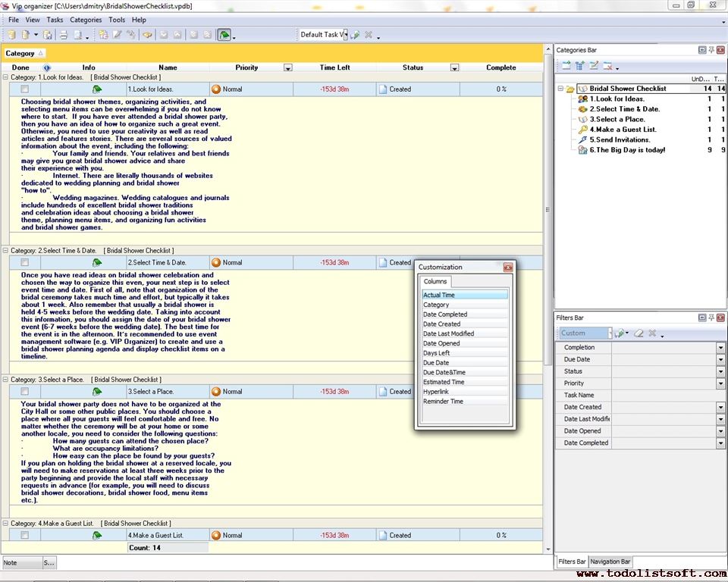728x582 pixels.
Task: Click the add subcategory icon in Categories Bar
Action: pos(579,67)
